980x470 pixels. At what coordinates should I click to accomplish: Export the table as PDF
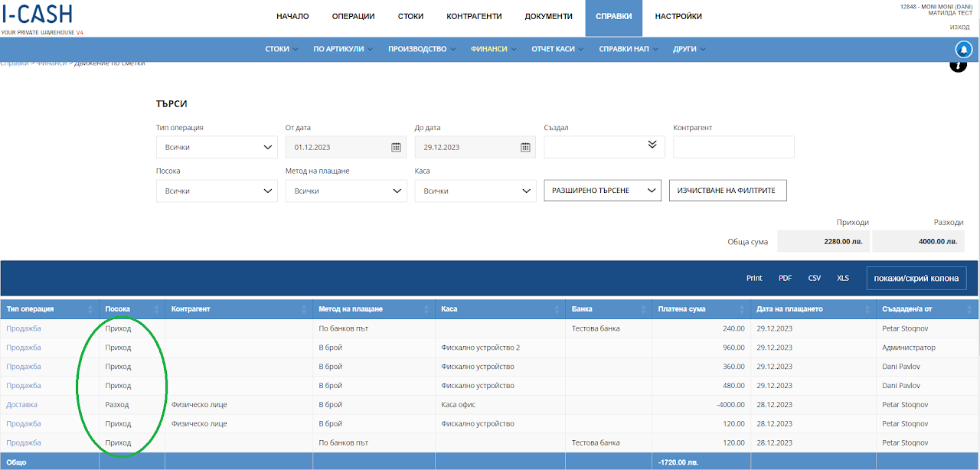[786, 278]
